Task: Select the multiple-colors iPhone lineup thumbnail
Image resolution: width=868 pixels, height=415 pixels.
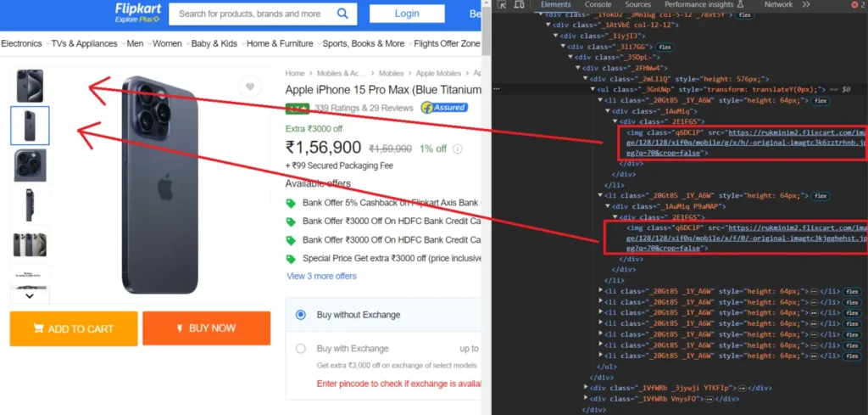Action: (x=30, y=244)
